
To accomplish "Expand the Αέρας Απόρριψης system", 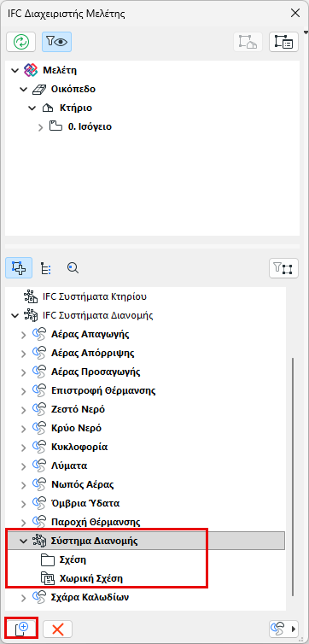I will pos(23,354).
